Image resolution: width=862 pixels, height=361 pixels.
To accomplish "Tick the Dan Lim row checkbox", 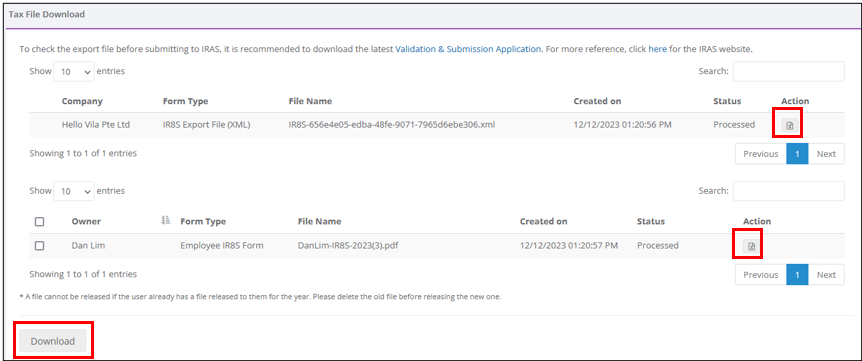I will pos(40,246).
